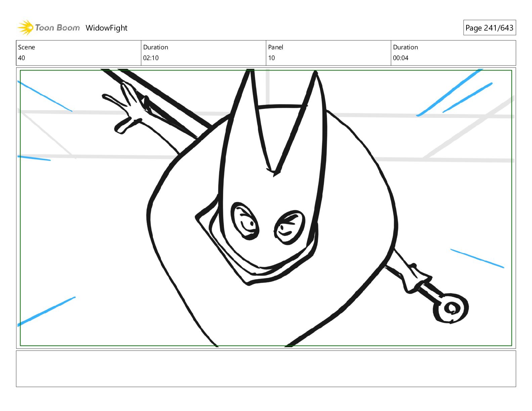Click the Toon Boom wordmark text
Image resolution: width=532 pixels, height=411 pixels.
(57, 28)
